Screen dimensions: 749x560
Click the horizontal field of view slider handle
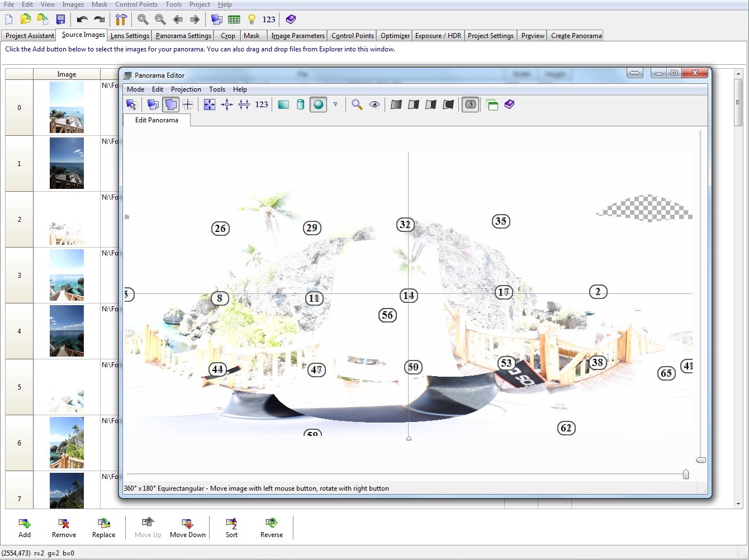click(686, 474)
